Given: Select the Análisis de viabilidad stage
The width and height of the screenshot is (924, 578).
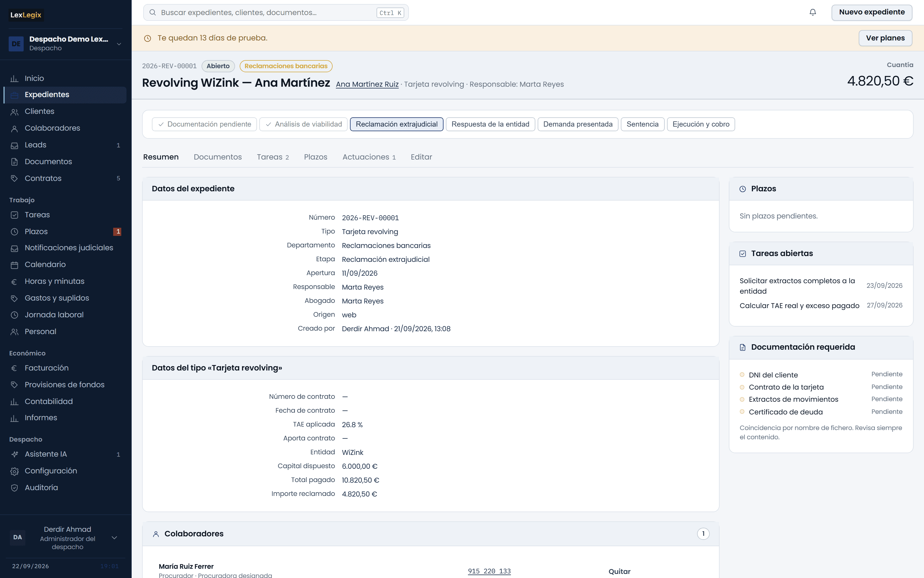Looking at the screenshot, I should [303, 124].
